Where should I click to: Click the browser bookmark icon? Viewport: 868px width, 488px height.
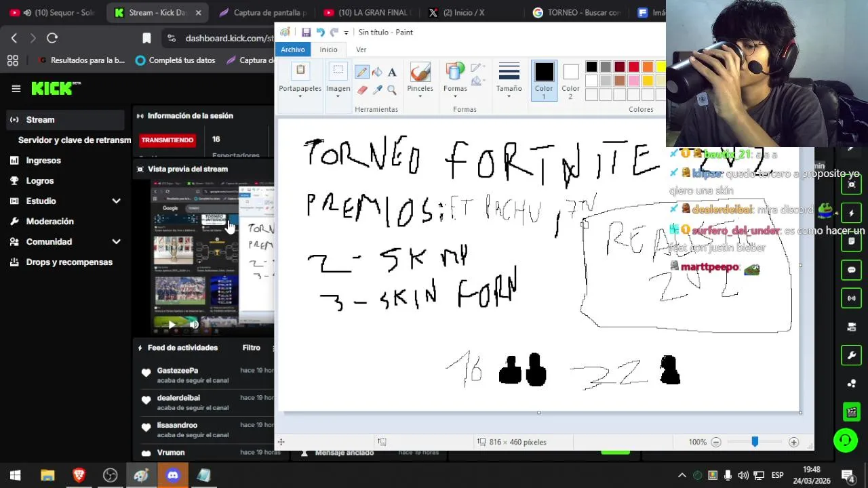point(146,38)
